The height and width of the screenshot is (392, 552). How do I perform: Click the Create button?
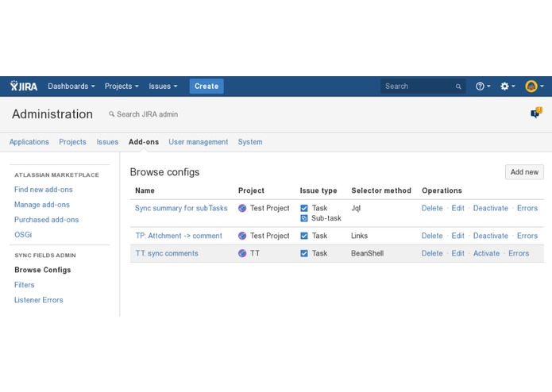pos(207,86)
